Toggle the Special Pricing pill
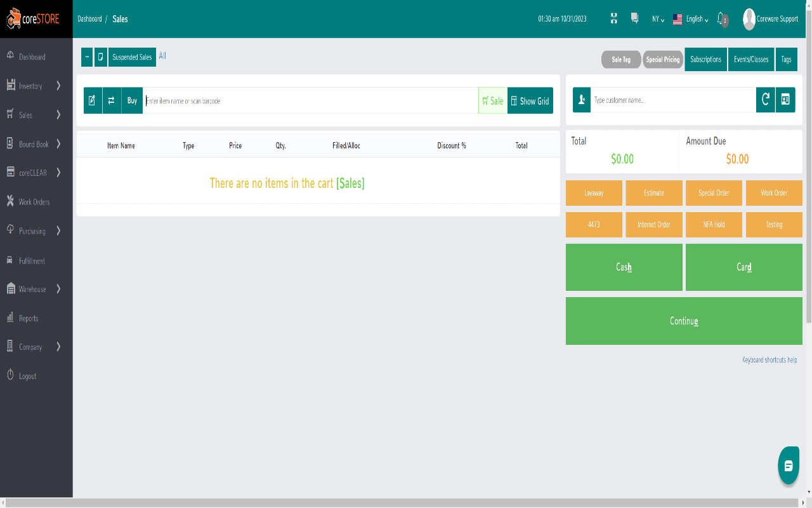The height and width of the screenshot is (508, 812). pos(663,60)
